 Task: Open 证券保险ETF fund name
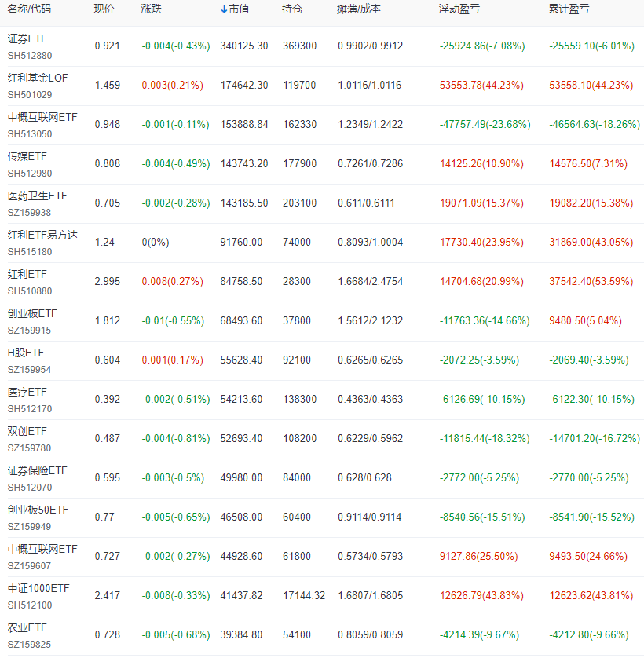[x=38, y=470]
